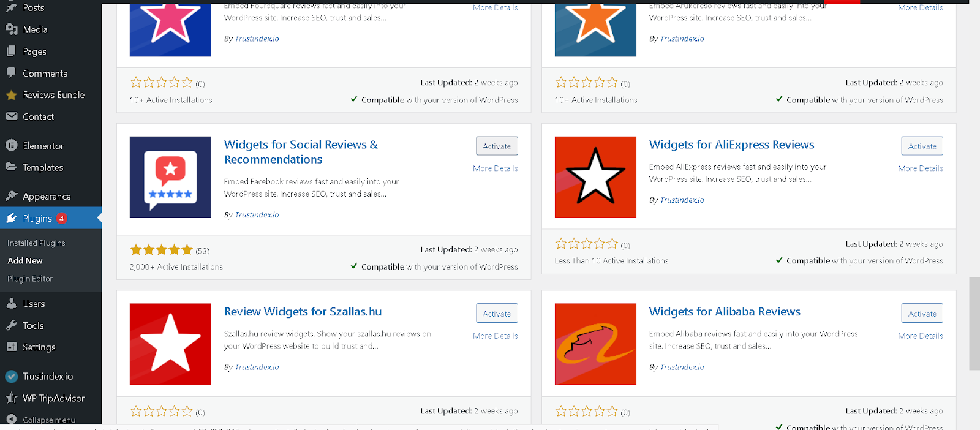980x430 pixels.
Task: Click the Pages icon in sidebar
Action: 11,51
